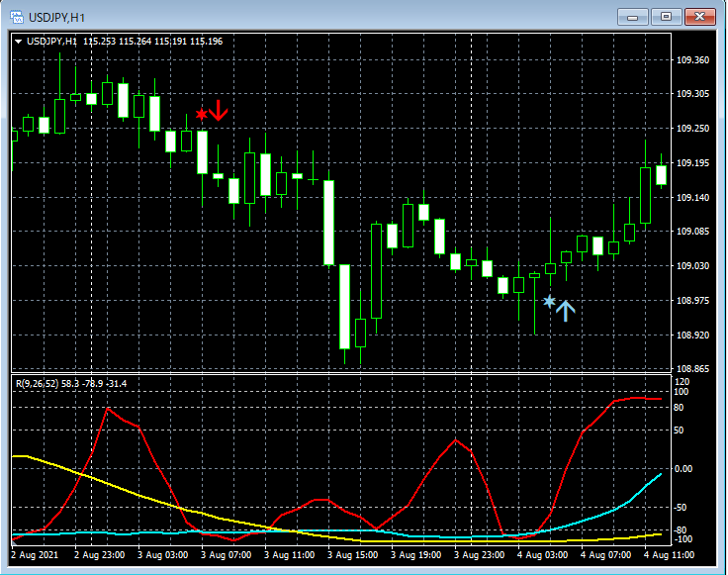Click the 3 Aug 23:00 time label
The image size is (728, 575).
tap(479, 555)
